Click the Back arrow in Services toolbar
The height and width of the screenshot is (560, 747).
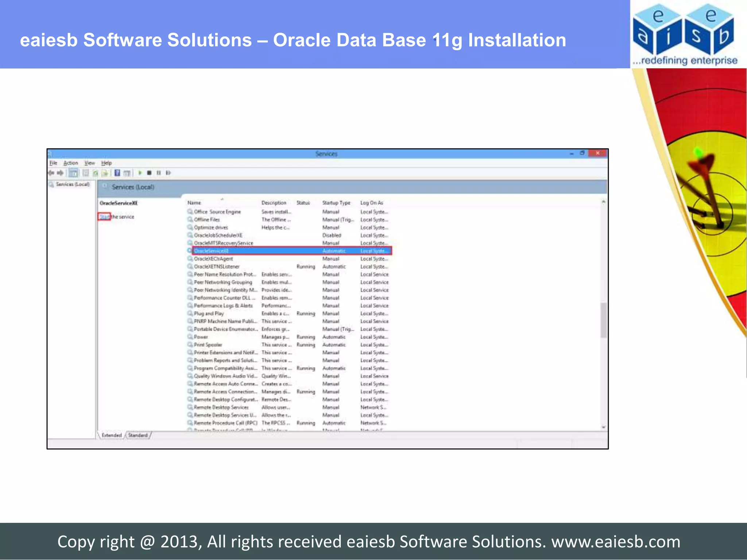[51, 173]
